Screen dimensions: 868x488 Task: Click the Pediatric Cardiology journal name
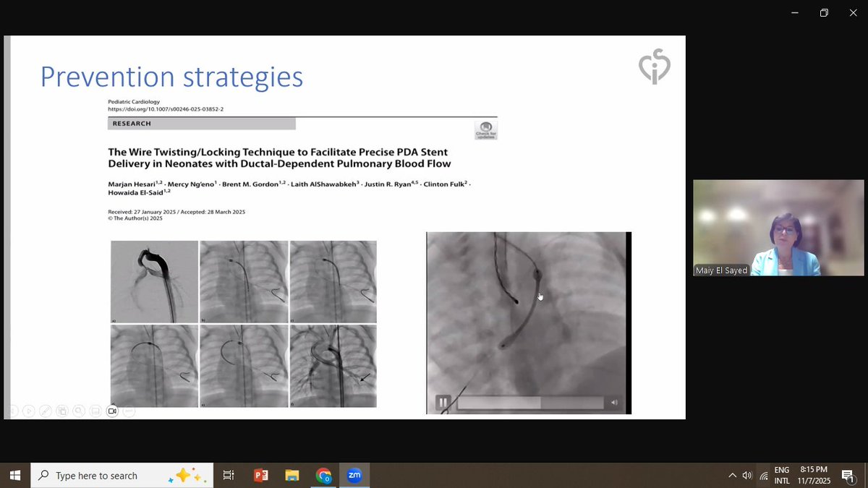pos(134,102)
